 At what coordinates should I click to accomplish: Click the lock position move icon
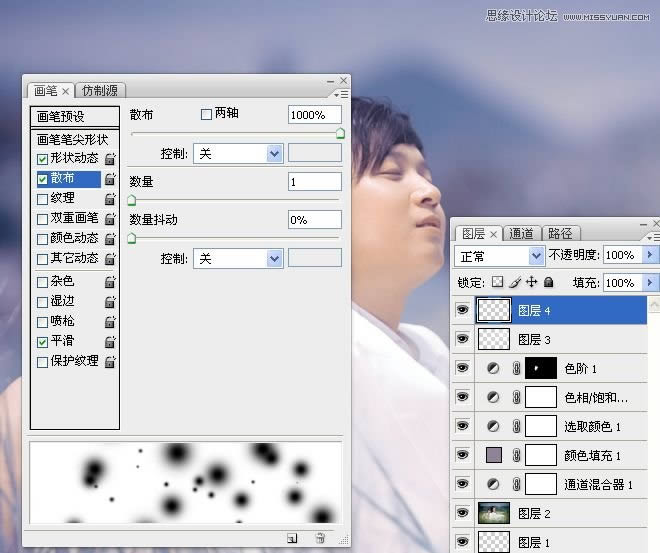pos(532,282)
